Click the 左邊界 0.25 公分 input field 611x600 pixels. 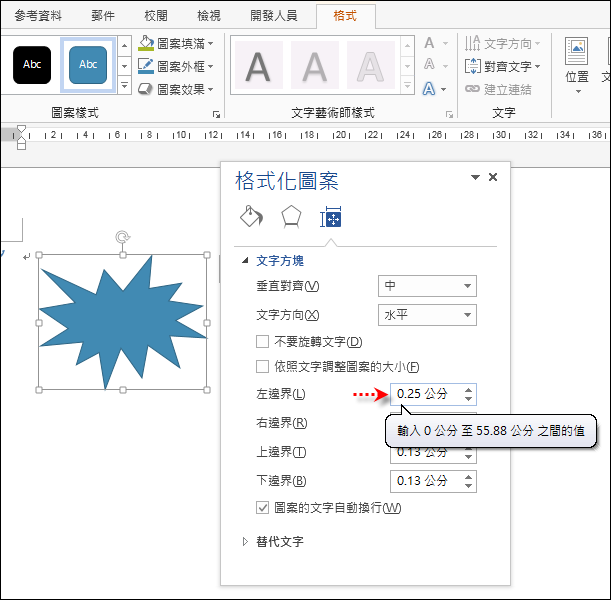click(427, 394)
